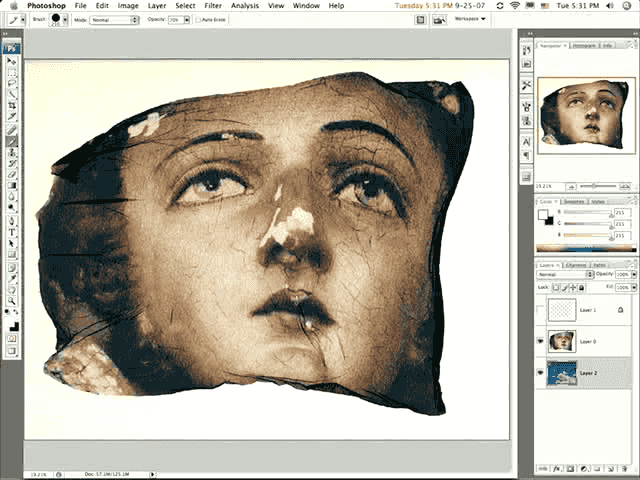This screenshot has width=640, height=480.
Task: Select the Layer 1 thumbnail
Action: (x=560, y=311)
